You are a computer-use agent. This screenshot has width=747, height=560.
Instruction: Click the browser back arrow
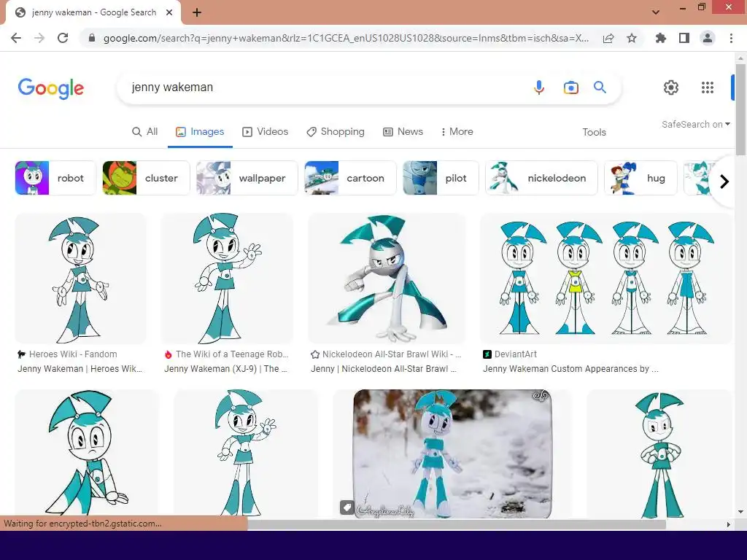pos(16,38)
